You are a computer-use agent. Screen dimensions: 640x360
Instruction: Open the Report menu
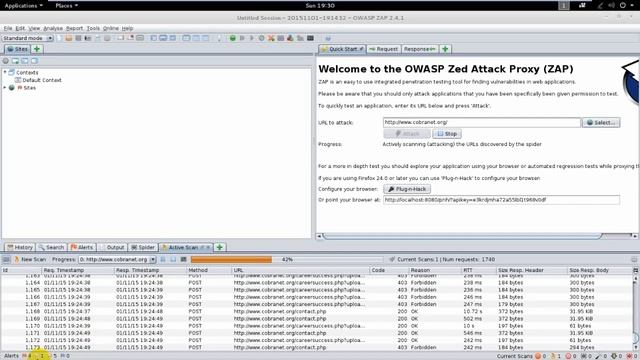[x=74, y=28]
